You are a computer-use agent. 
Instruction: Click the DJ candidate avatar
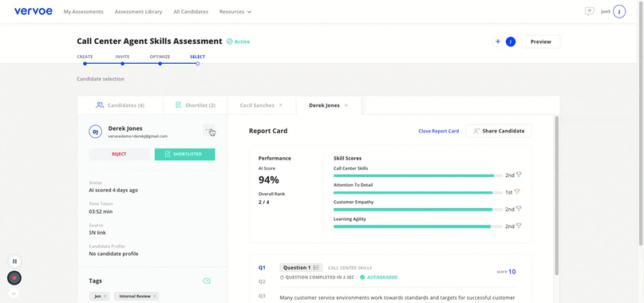[x=95, y=132]
